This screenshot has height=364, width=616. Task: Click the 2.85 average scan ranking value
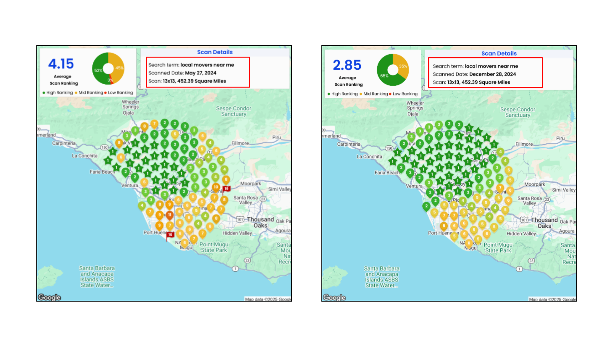(x=347, y=65)
